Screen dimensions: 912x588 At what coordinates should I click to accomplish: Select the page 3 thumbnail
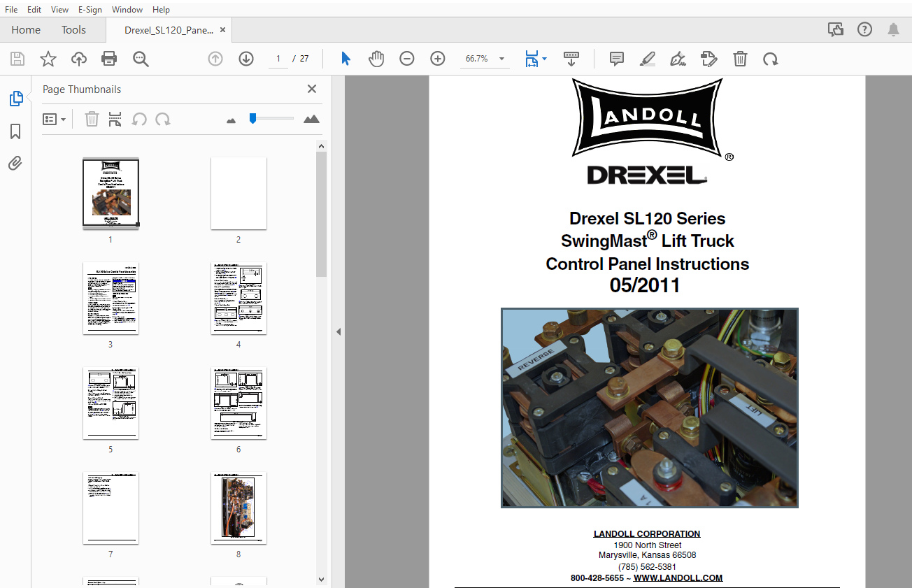click(111, 299)
